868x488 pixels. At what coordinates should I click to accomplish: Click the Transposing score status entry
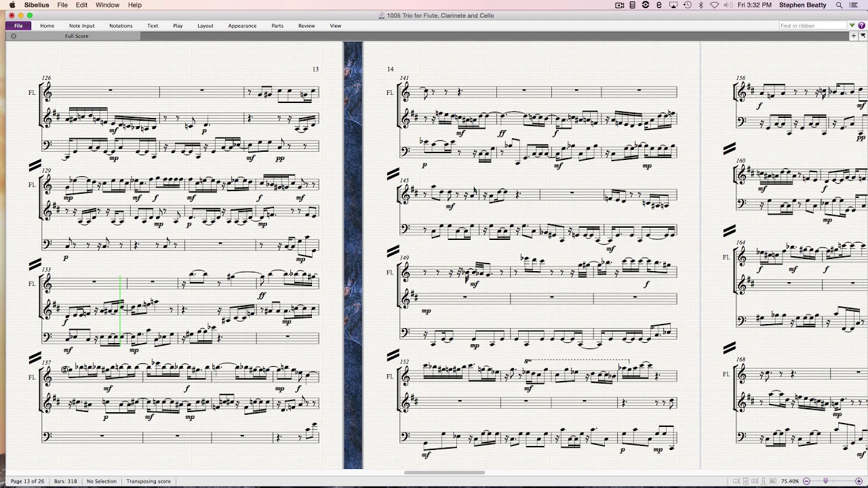[x=149, y=481]
